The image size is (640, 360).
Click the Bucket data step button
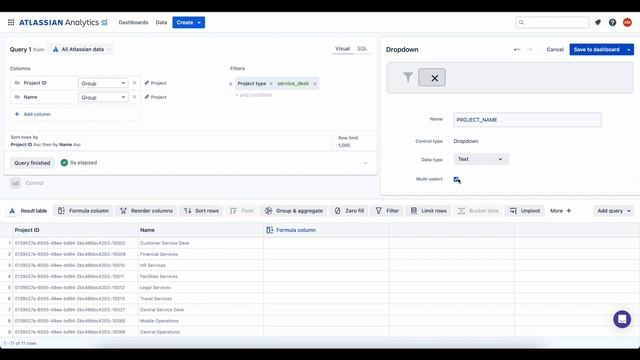478,211
